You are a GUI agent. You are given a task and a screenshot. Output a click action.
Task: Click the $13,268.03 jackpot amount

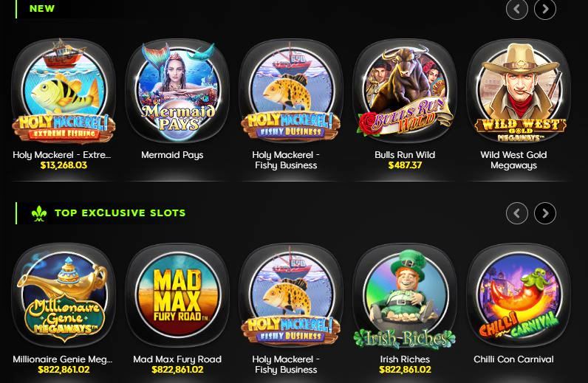pos(64,165)
